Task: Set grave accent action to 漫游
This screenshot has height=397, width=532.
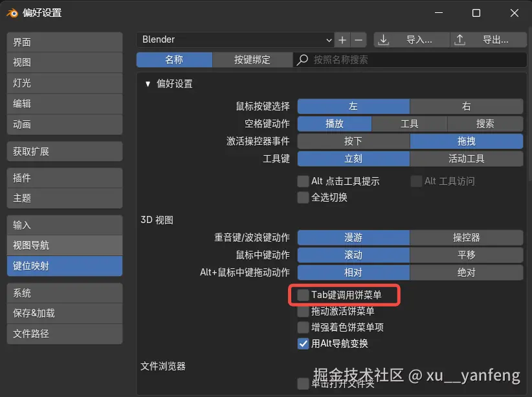Action: pos(353,238)
